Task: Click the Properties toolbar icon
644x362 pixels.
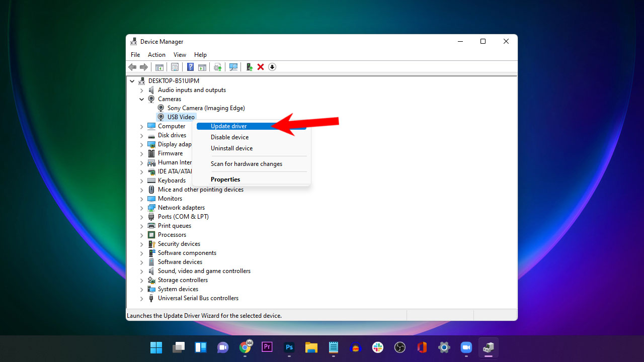Action: click(175, 67)
